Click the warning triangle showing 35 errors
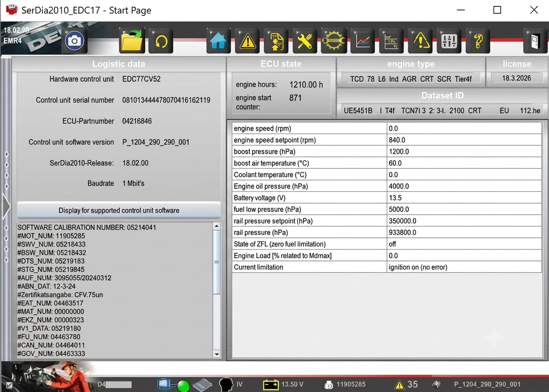This screenshot has height=392, width=549. (399, 385)
